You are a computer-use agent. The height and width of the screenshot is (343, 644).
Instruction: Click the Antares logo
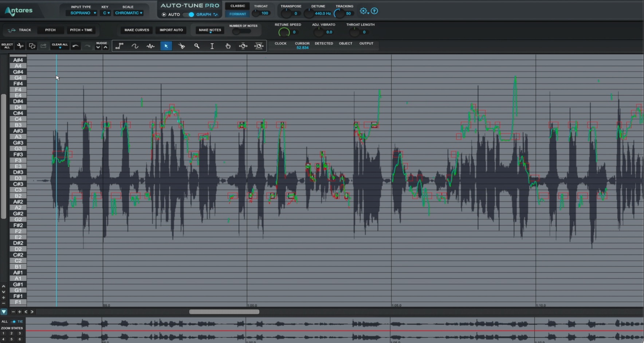tap(19, 11)
